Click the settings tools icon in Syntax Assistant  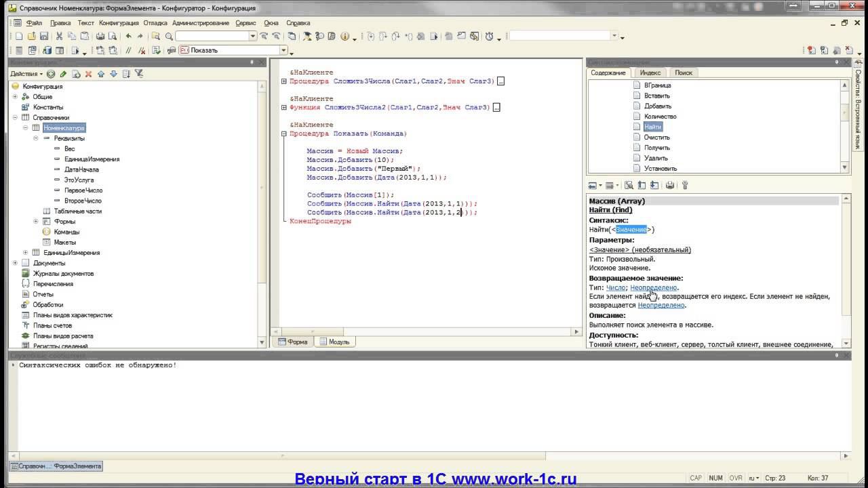point(685,185)
